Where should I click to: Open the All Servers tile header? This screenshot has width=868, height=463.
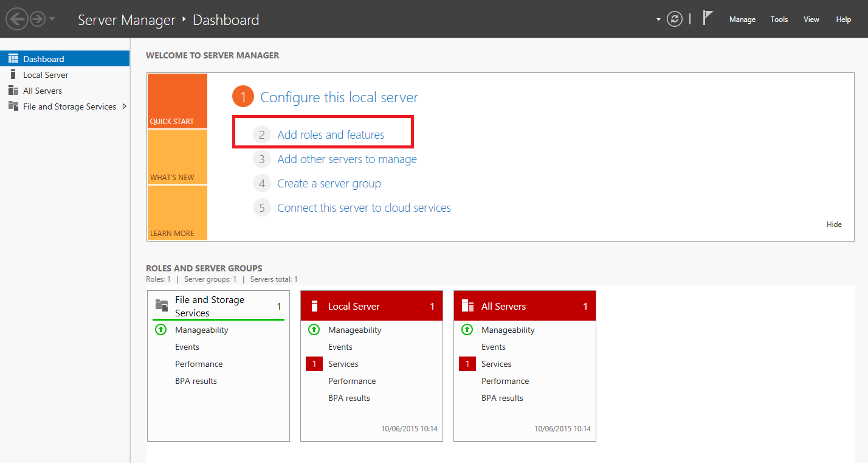[x=525, y=306]
